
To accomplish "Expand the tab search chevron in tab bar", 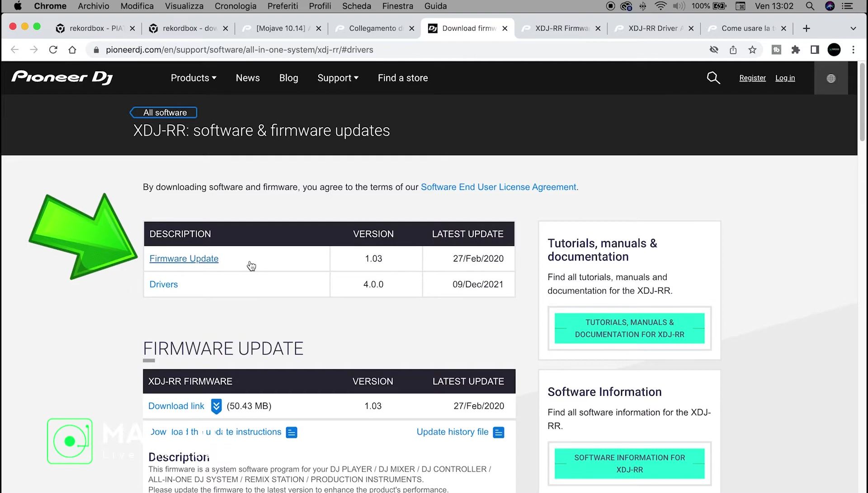I will coord(853,28).
